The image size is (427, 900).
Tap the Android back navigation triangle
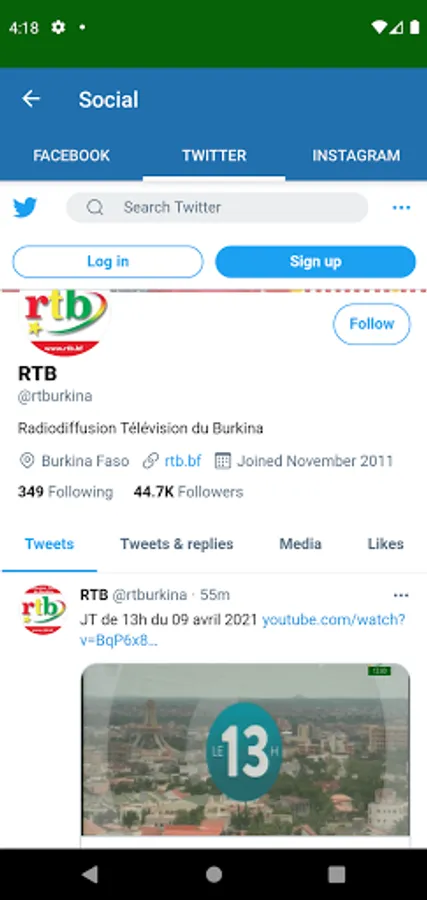[x=90, y=874]
